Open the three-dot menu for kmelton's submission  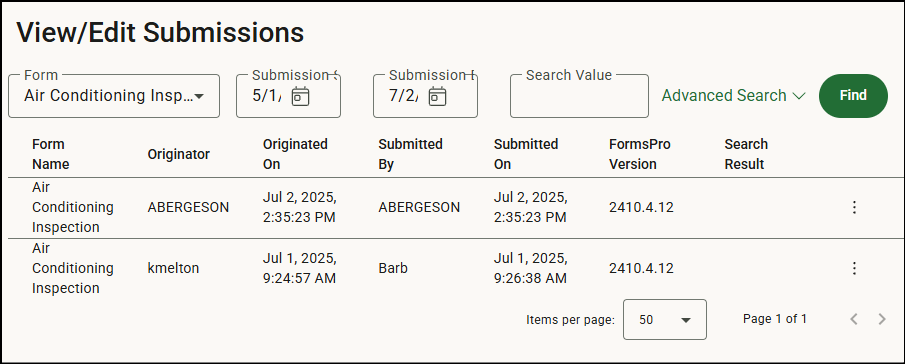pos(855,268)
